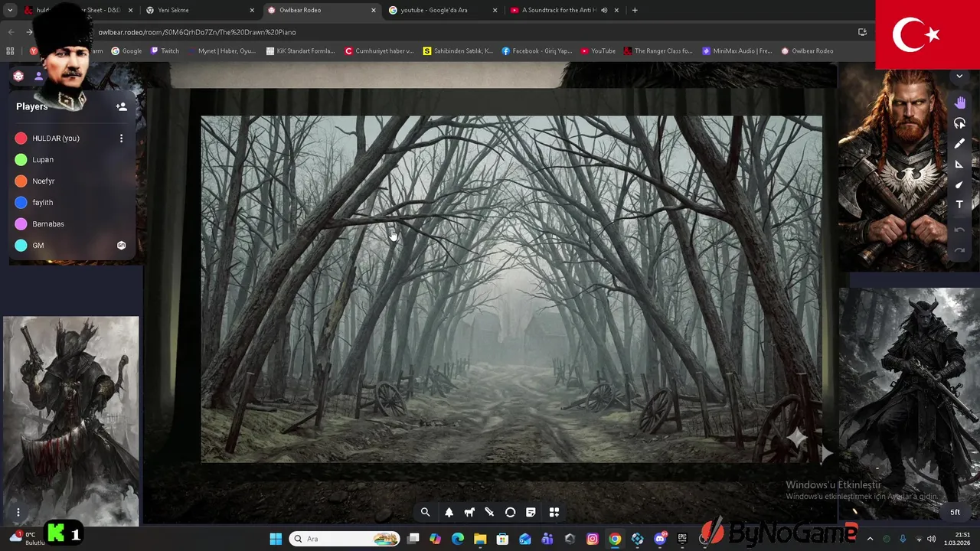Screen dimensions: 980x551
Task: Show hidden system tray icons chevron
Action: click(870, 539)
